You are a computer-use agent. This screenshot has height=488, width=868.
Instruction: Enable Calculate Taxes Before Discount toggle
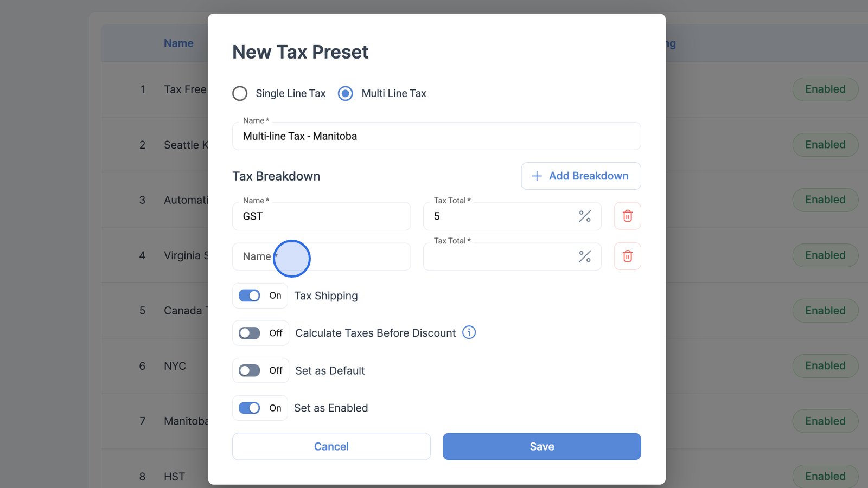pos(250,333)
